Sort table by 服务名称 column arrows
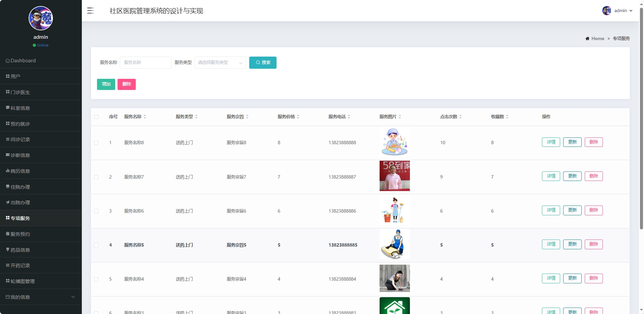The image size is (644, 314). 145,117
